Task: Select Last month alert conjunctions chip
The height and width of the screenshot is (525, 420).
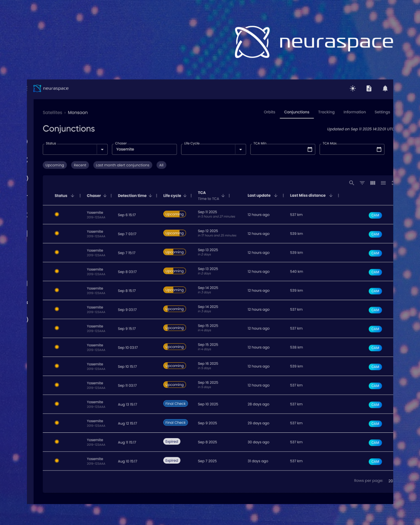Action: 122,165
